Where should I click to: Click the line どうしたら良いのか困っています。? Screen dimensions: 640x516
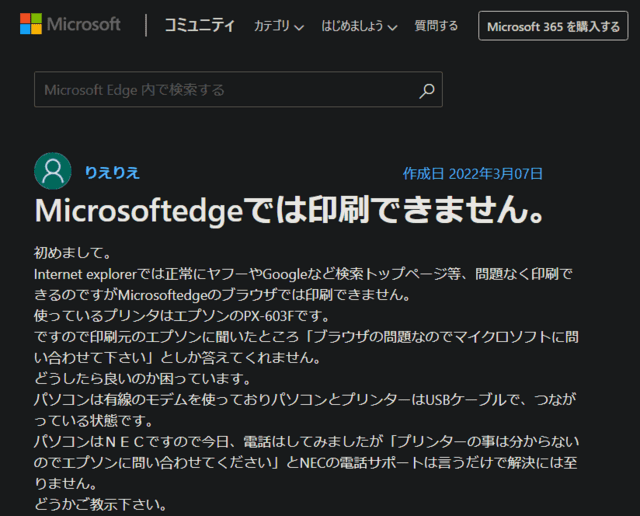pos(142,378)
